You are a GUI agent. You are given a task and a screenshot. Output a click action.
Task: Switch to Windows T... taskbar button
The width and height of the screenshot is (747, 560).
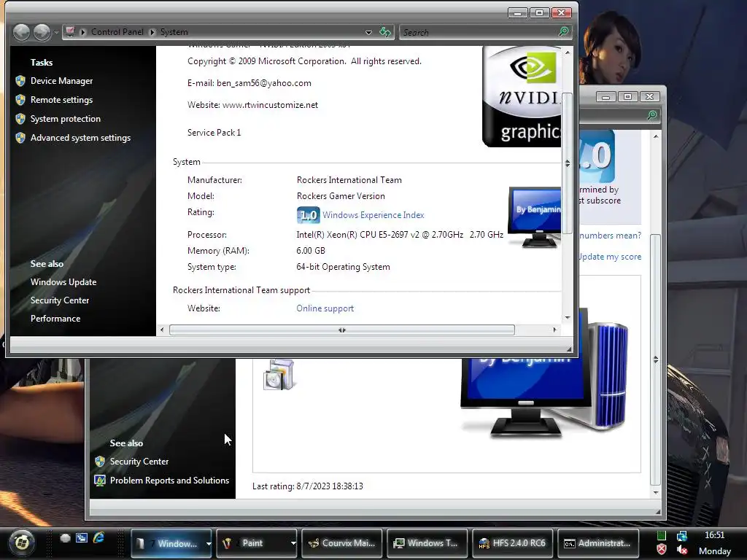427,542
